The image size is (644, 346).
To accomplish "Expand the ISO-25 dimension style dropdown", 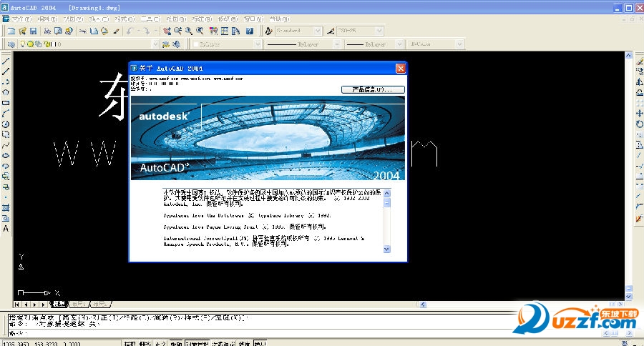I will pos(379,31).
